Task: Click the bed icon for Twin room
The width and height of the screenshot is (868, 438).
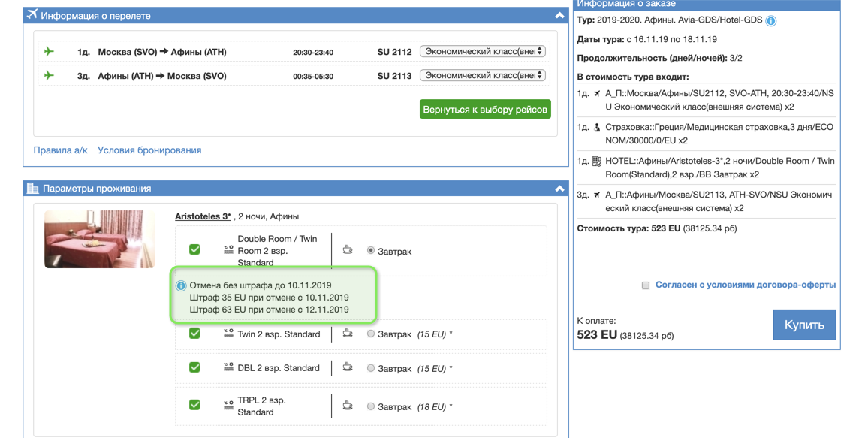Action: point(228,334)
